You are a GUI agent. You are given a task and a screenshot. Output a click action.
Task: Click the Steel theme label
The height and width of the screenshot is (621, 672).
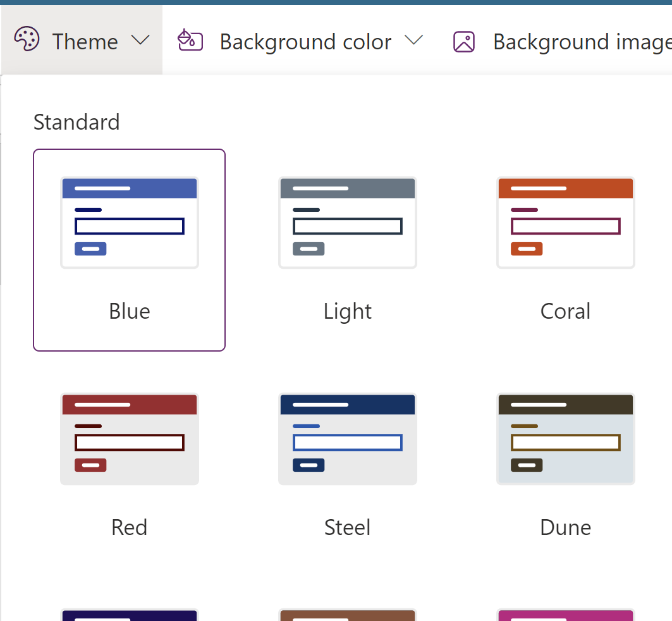pos(347,527)
